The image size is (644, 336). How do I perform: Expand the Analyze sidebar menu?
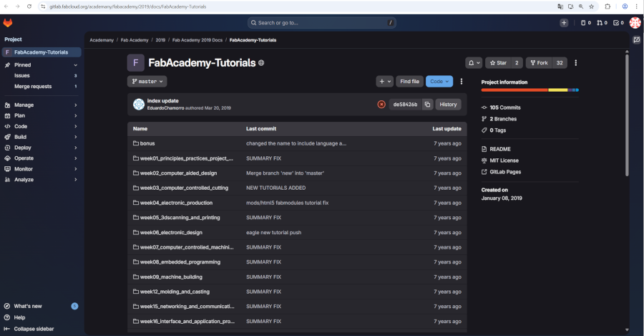point(41,180)
